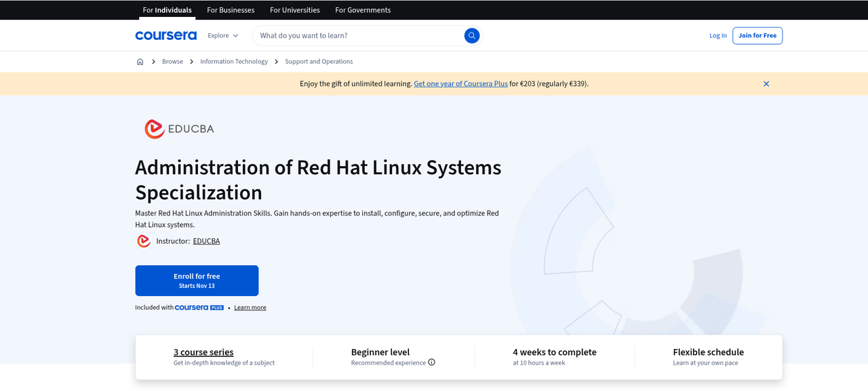Switch to For Governments tab

point(363,10)
